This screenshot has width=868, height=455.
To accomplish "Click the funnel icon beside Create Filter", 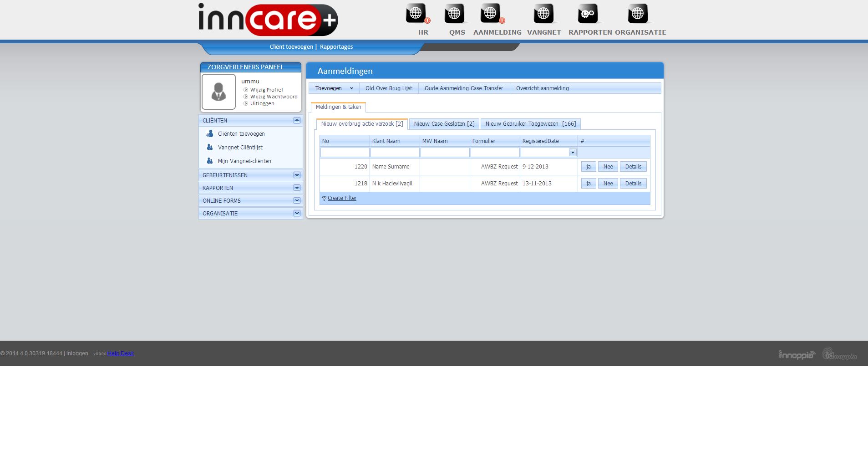I will [324, 198].
